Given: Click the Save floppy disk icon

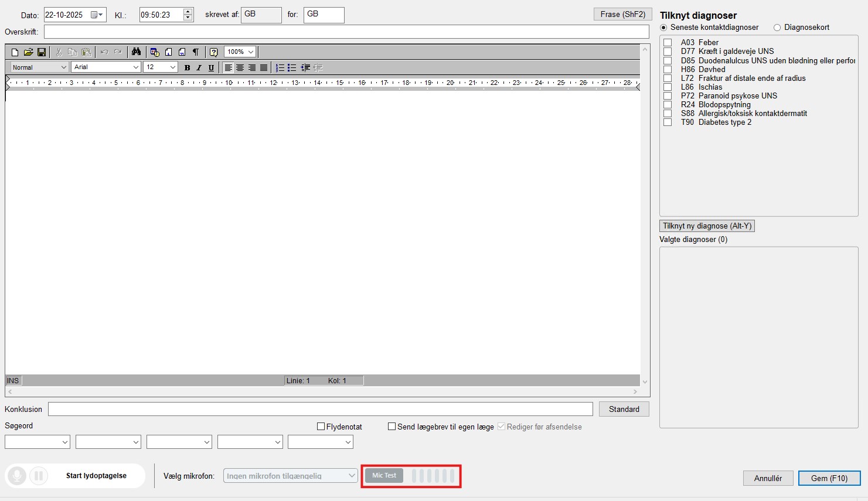Looking at the screenshot, I should point(42,52).
